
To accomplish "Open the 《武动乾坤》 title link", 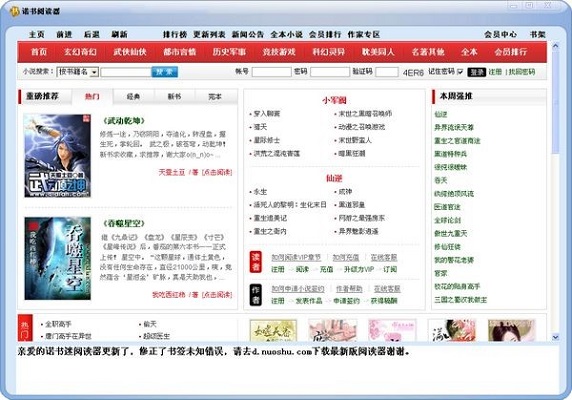I will [x=124, y=121].
